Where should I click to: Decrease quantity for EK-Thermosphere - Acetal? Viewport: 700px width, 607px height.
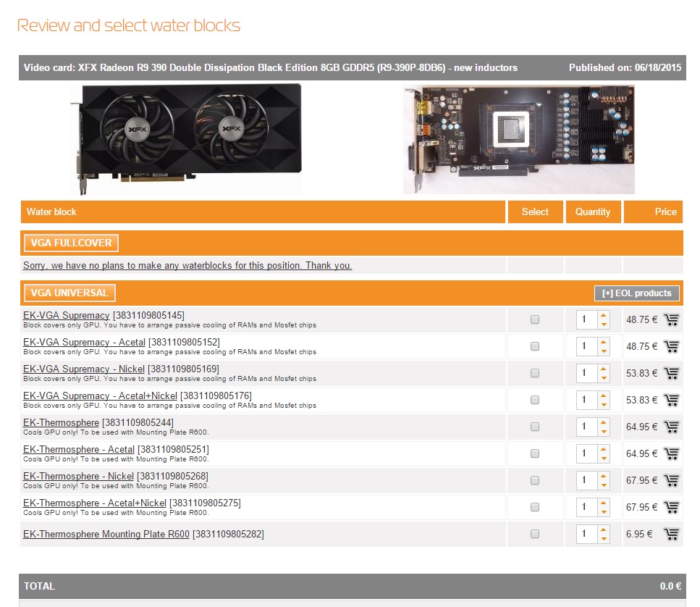[x=604, y=459]
